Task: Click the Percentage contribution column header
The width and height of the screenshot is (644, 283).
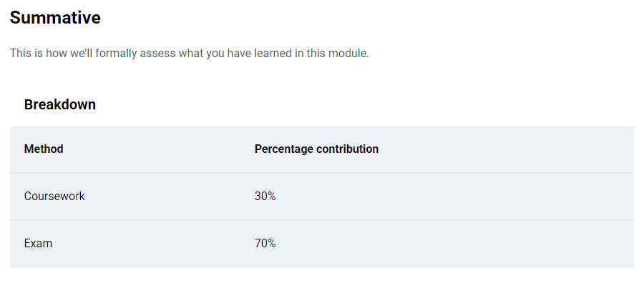Action: 316,149
